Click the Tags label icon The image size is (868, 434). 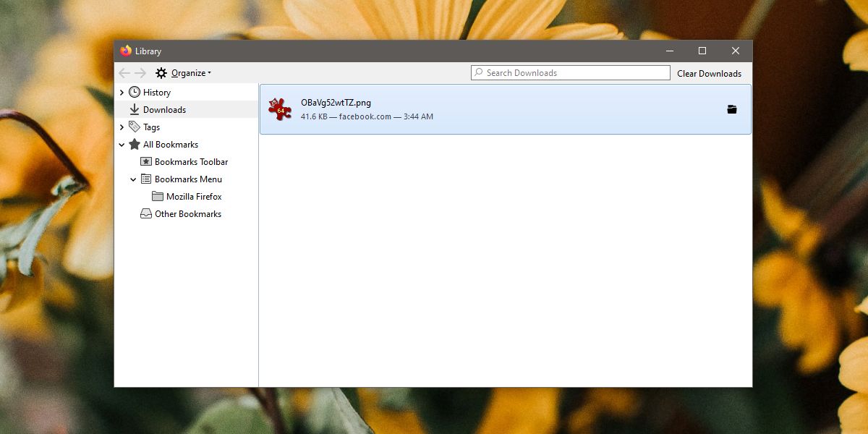coord(135,127)
